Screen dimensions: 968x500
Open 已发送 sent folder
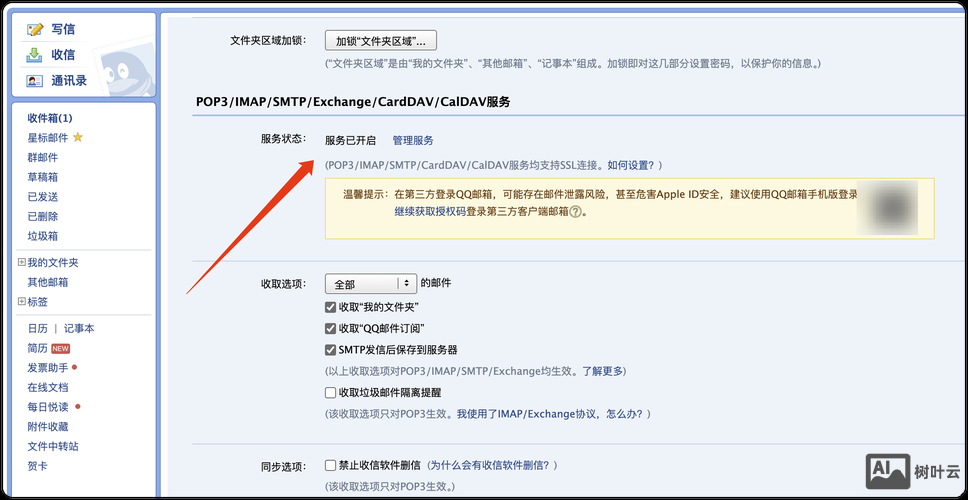click(43, 197)
